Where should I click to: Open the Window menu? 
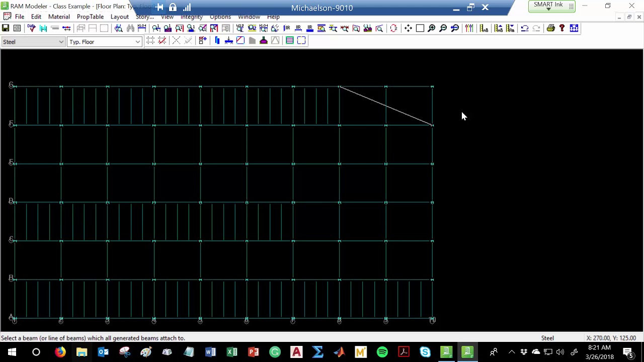249,17
